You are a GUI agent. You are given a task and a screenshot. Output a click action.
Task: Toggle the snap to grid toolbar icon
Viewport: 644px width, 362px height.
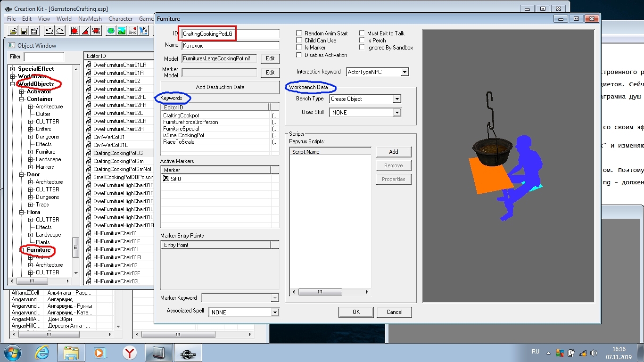pyautogui.click(x=74, y=31)
